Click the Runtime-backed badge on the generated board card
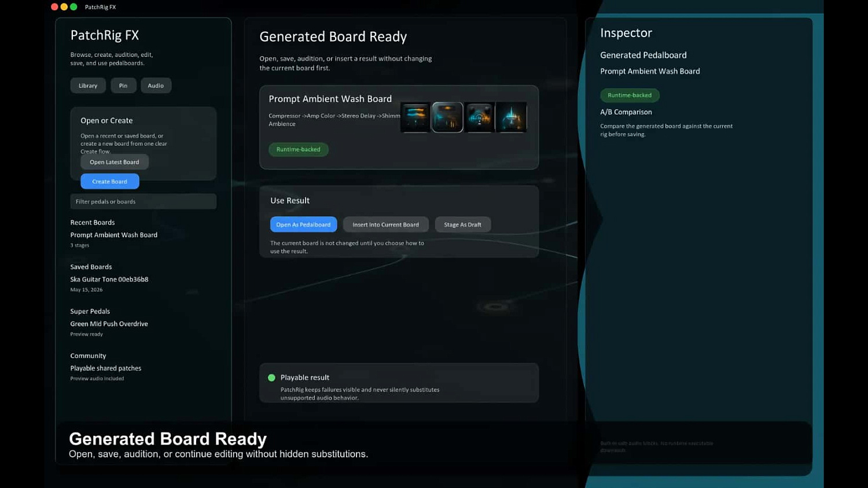Viewport: 868px width, 488px height. (x=299, y=149)
